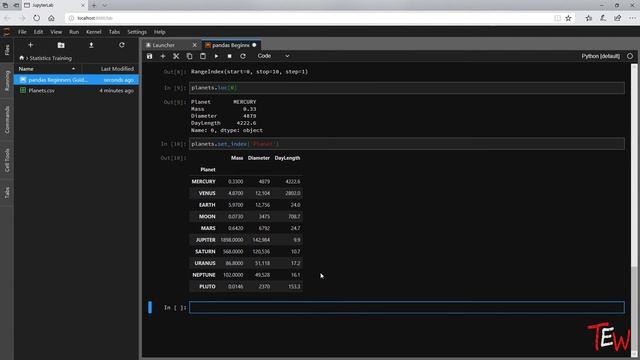Image resolution: width=640 pixels, height=360 pixels.
Task: Refresh the file browser list
Action: (122, 45)
